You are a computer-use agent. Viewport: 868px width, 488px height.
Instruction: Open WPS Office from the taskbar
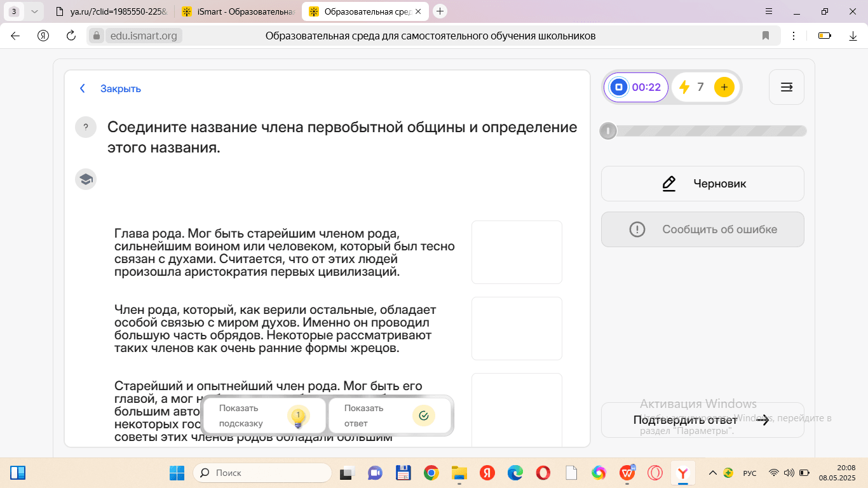coord(627,473)
